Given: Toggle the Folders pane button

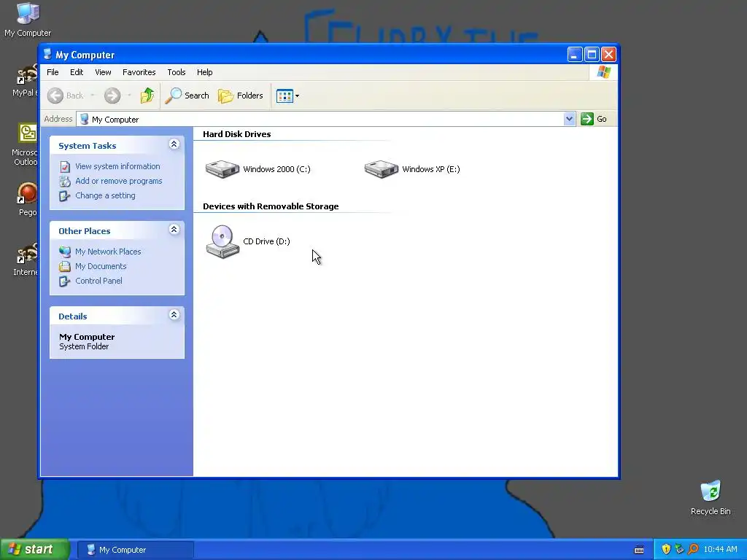Looking at the screenshot, I should pyautogui.click(x=241, y=96).
